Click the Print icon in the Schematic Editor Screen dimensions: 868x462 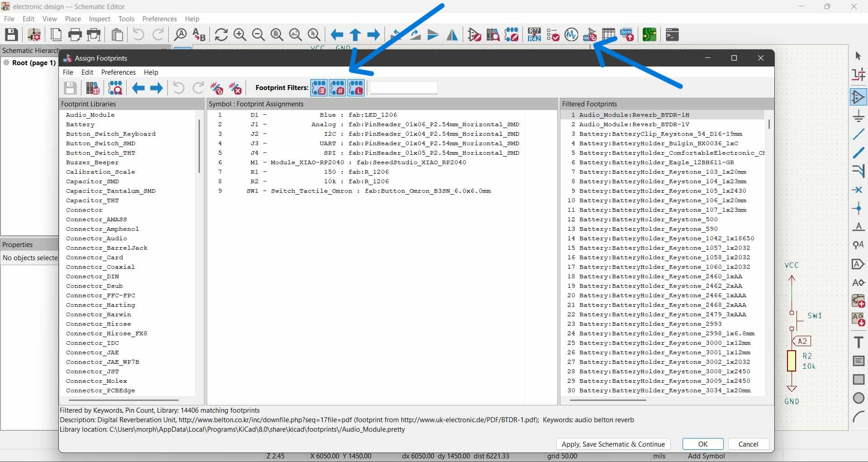tap(75, 34)
